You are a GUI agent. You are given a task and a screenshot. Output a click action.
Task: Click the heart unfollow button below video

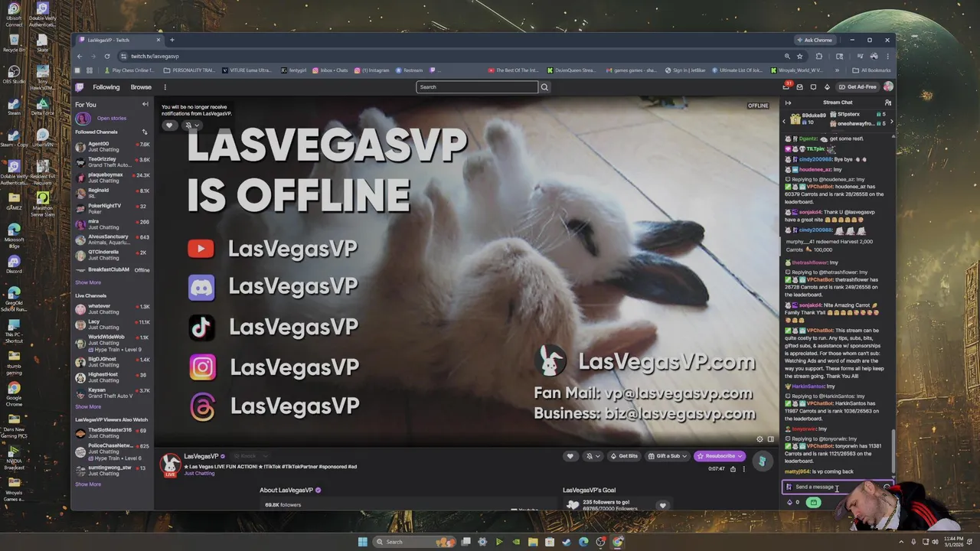(x=570, y=456)
